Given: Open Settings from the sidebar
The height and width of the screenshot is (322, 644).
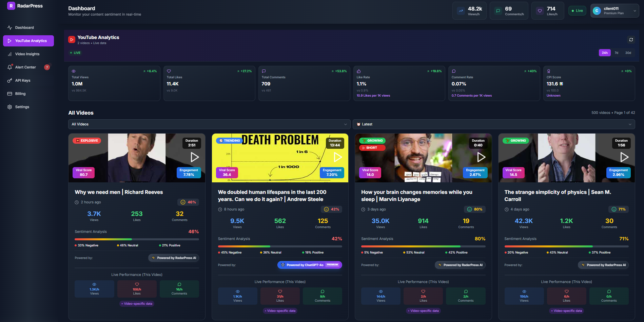Looking at the screenshot, I should tap(22, 107).
